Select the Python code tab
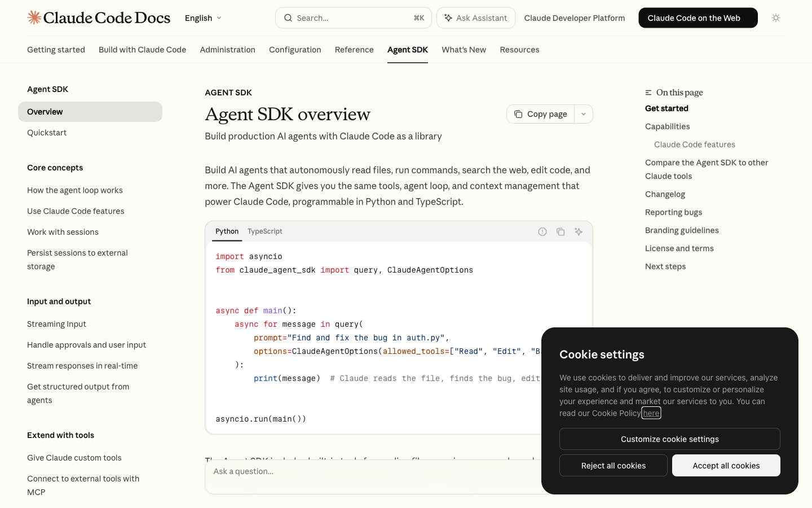 (x=227, y=231)
